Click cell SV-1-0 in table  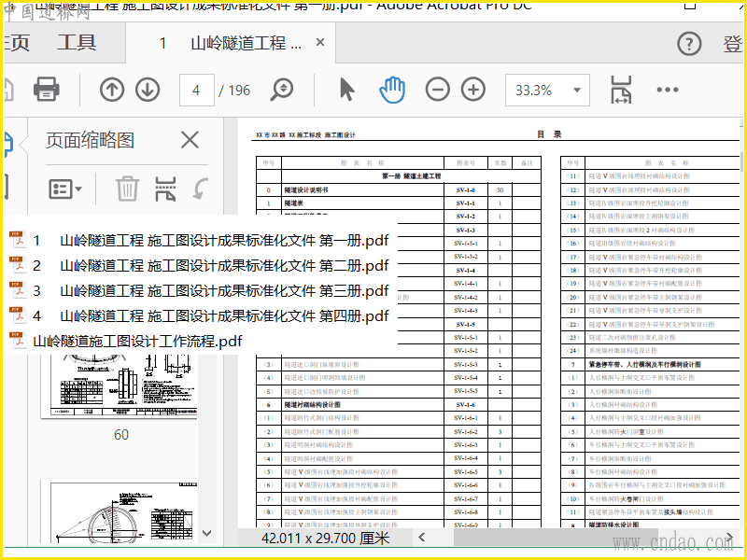point(466,190)
